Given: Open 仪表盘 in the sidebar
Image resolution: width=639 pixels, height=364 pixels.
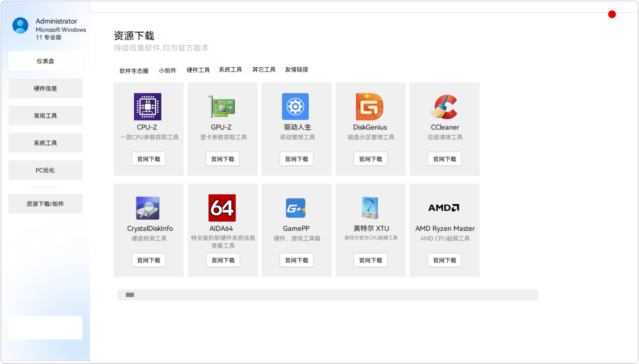Looking at the screenshot, I should coord(45,61).
